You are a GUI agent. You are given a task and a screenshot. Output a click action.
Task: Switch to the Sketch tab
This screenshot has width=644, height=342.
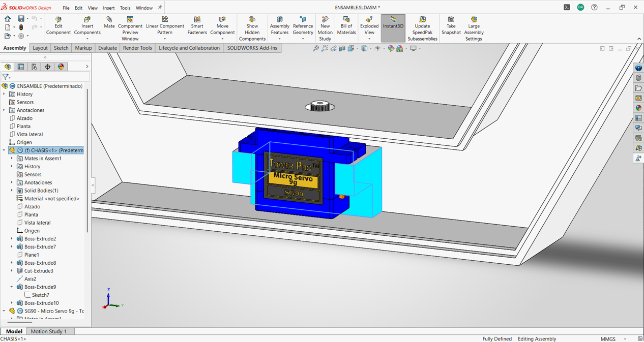[61, 48]
